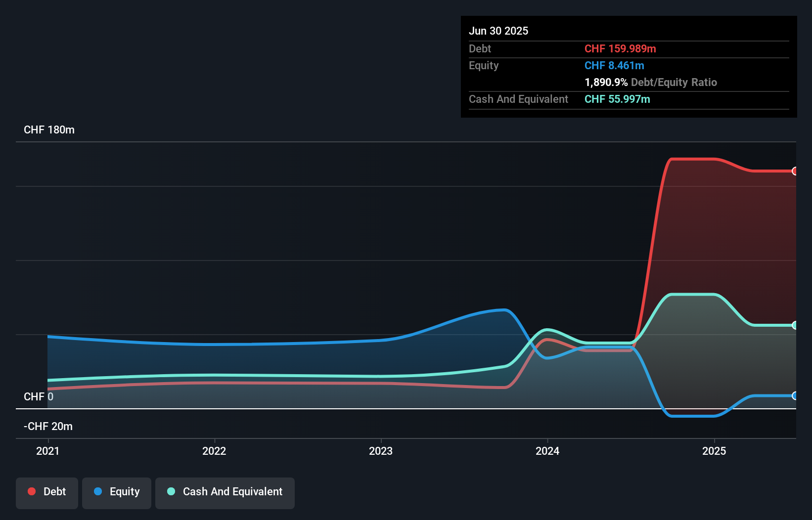
Task: Select the blue Equity endpoint marker on the chart
Action: click(x=795, y=396)
